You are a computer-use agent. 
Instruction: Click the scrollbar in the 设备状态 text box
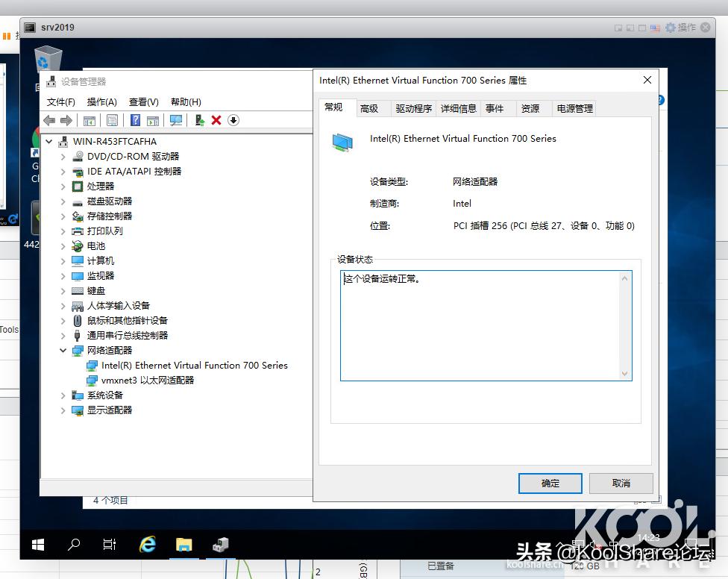click(627, 325)
